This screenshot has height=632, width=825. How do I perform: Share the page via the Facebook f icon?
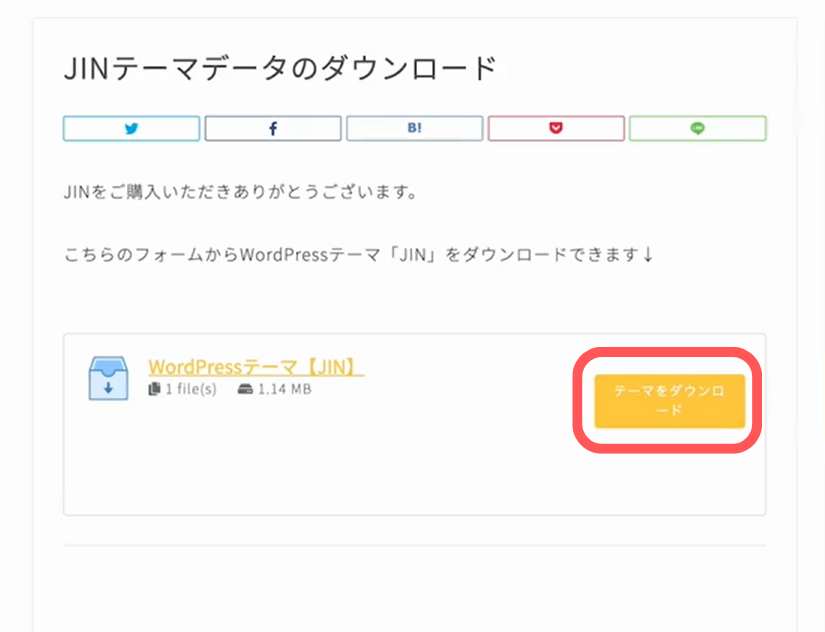coord(273,128)
